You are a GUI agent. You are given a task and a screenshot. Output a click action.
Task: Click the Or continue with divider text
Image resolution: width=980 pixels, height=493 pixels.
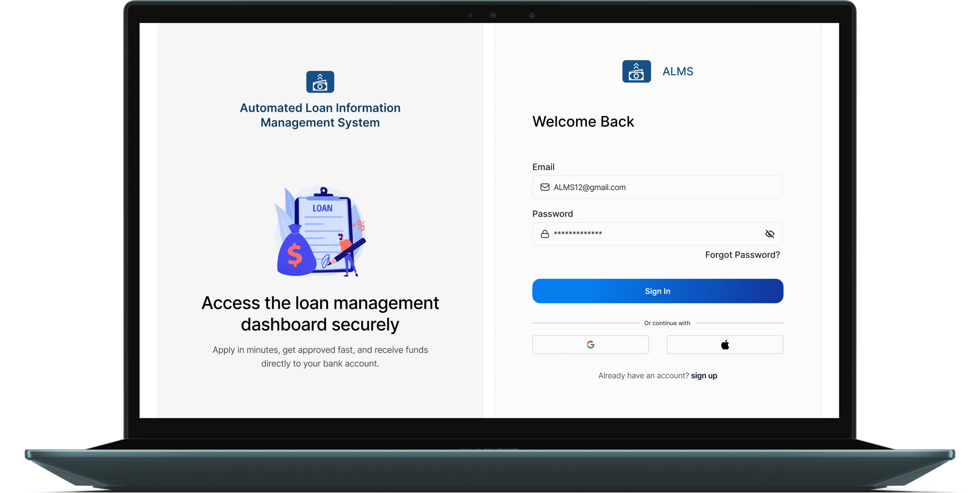coord(667,323)
